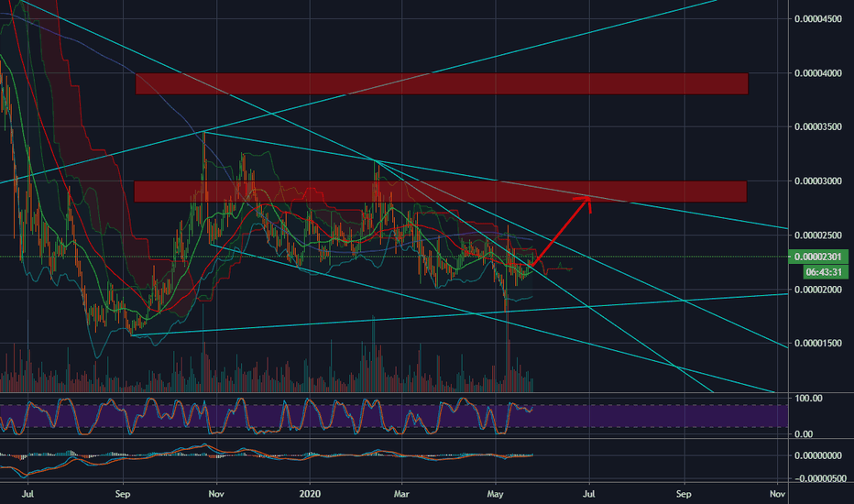Click the Nov label at left of time axis

click(x=216, y=494)
